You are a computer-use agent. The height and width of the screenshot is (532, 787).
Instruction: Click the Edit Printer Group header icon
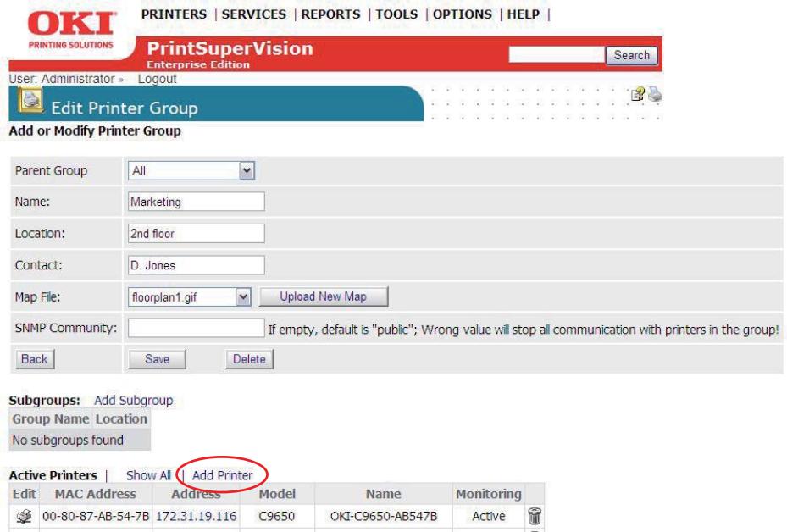[x=30, y=99]
